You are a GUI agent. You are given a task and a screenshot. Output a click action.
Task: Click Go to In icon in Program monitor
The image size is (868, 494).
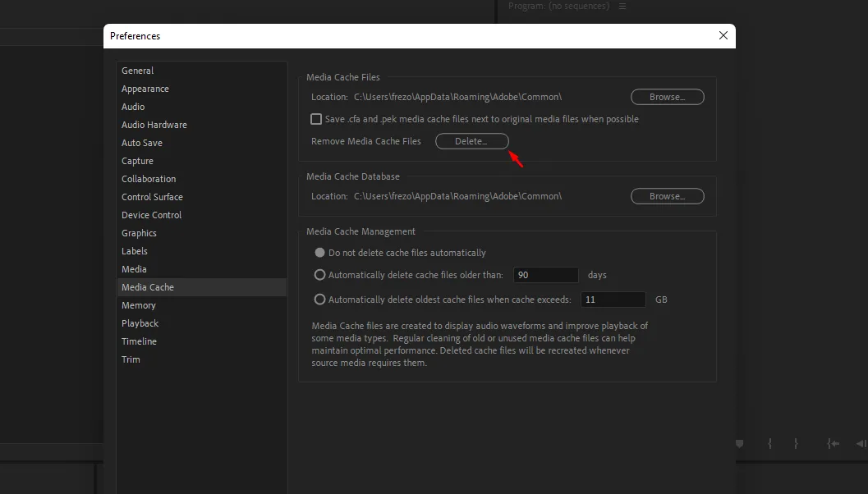[x=834, y=444]
